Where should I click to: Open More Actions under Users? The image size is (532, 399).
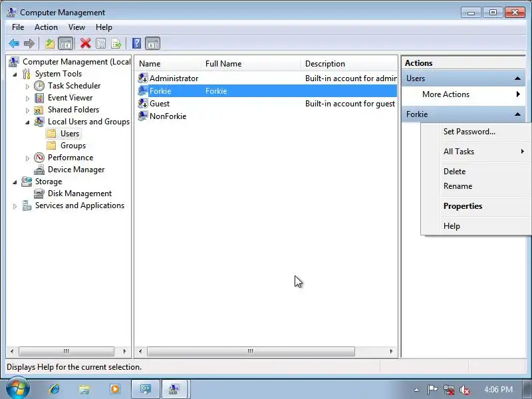click(x=463, y=94)
